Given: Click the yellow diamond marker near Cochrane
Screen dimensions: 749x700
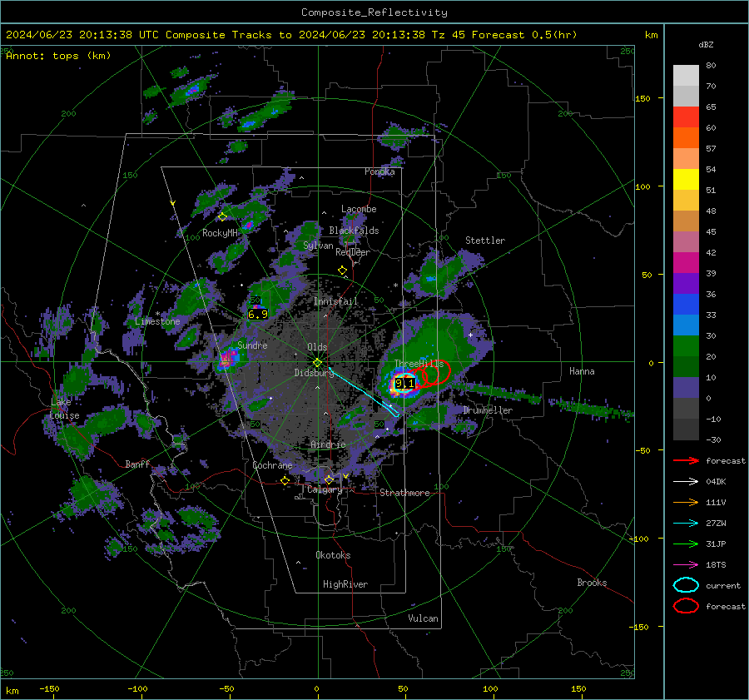Looking at the screenshot, I should 285,481.
